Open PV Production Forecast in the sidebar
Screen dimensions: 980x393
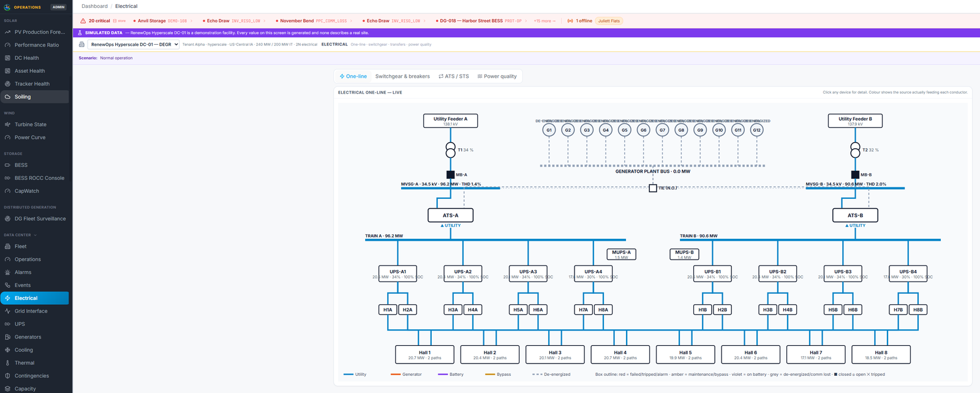pos(35,32)
